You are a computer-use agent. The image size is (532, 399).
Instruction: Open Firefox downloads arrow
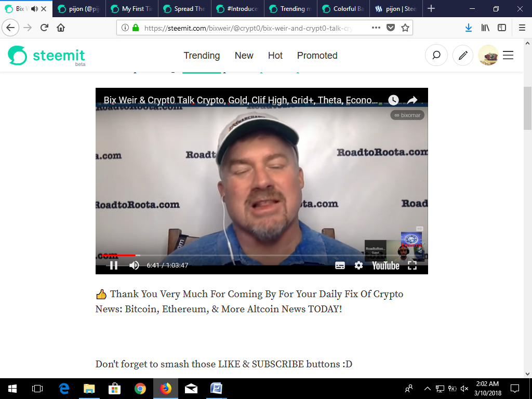click(469, 28)
